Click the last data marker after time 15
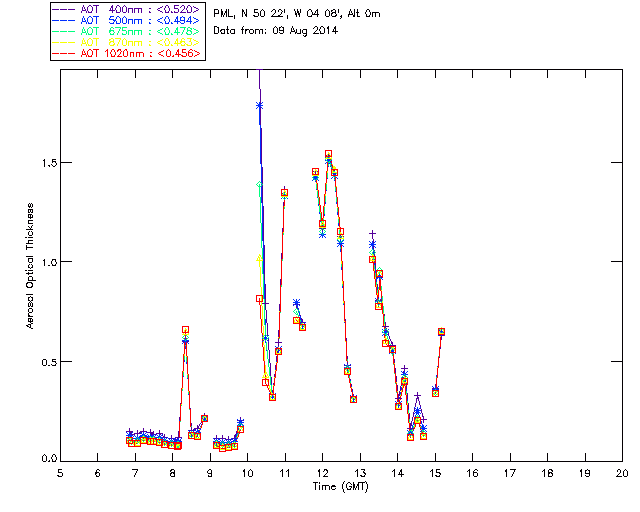 point(441,332)
